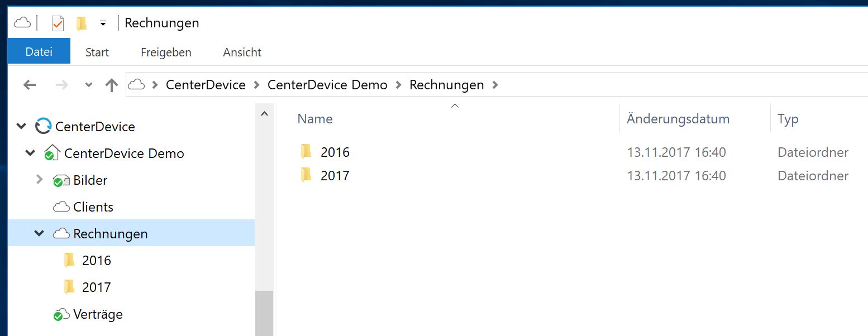Click the 2016 folder icon in the tree

click(x=69, y=260)
